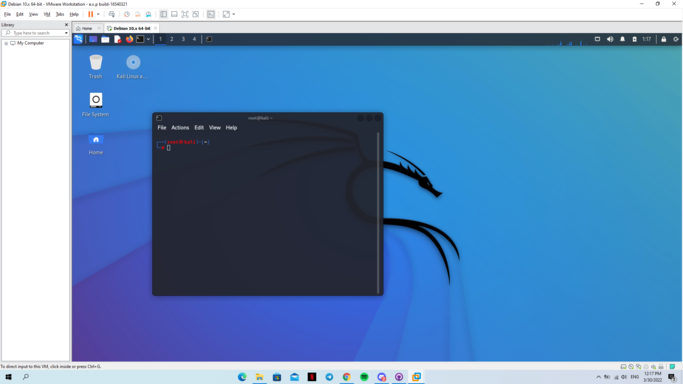Open VMware View menu
Viewport: 683px width, 384px height.
point(33,14)
